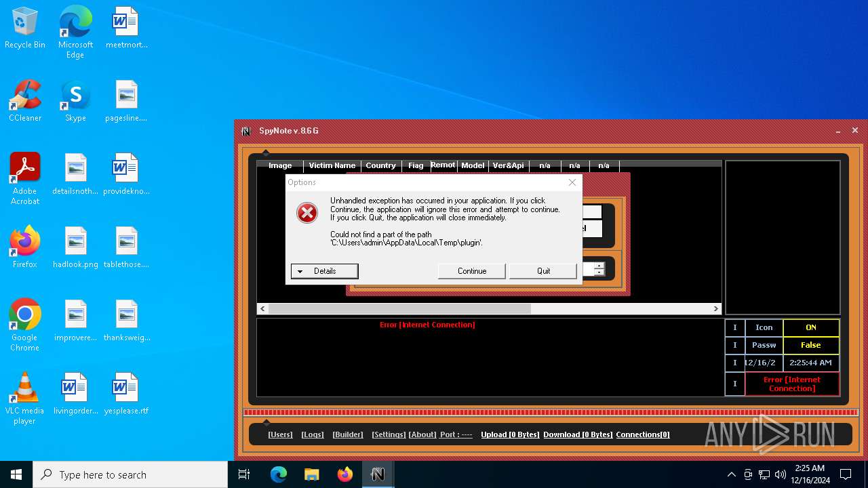Open the Recycle Bin desktop icon

tap(25, 28)
